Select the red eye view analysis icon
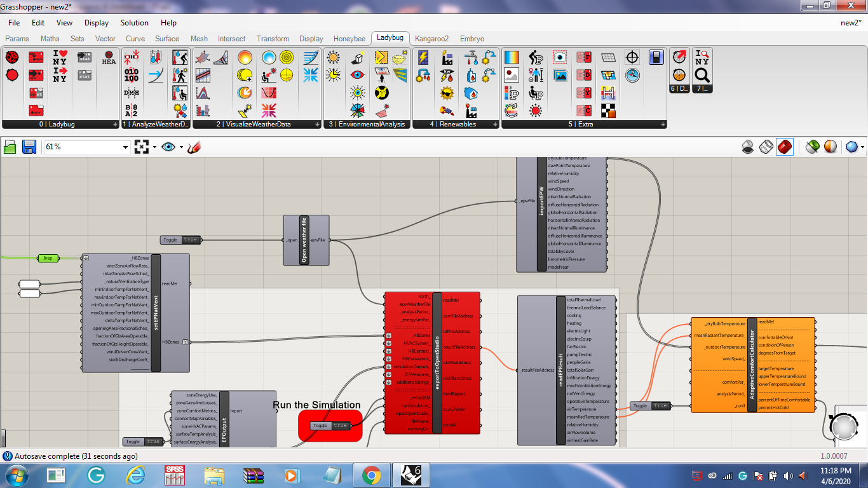The image size is (868, 488). tap(357, 75)
